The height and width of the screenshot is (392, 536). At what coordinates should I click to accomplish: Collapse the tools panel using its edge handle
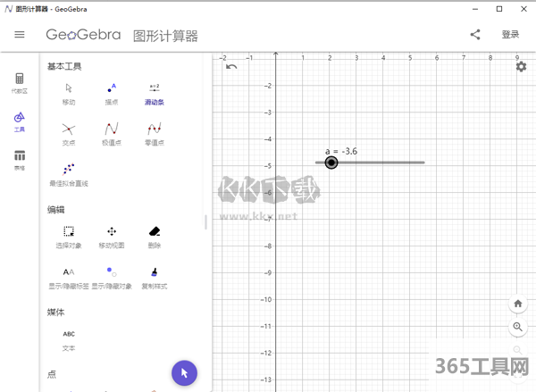[206, 221]
